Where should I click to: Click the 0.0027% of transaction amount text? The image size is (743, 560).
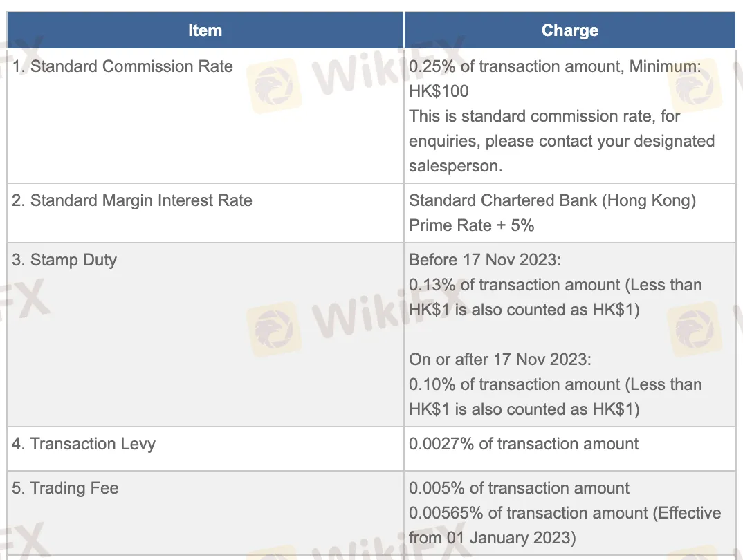524,444
